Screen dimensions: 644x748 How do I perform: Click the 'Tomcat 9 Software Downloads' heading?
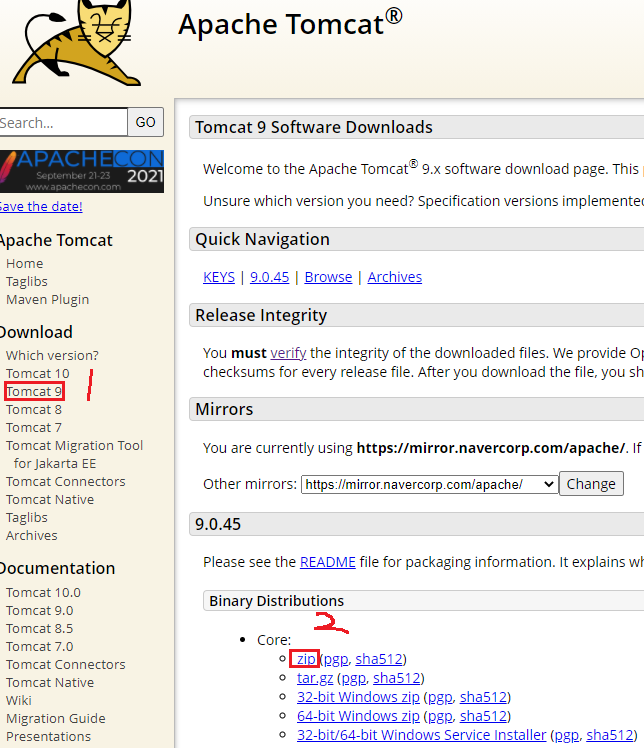point(314,127)
